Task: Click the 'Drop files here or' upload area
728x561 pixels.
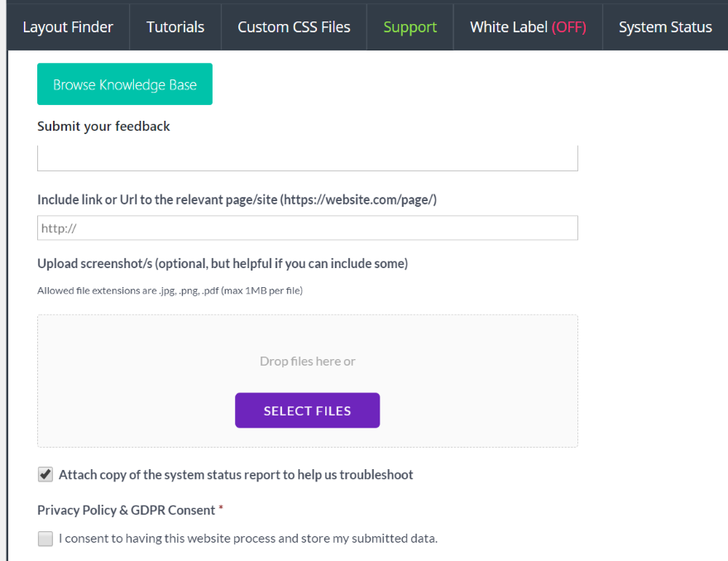Action: tap(307, 361)
